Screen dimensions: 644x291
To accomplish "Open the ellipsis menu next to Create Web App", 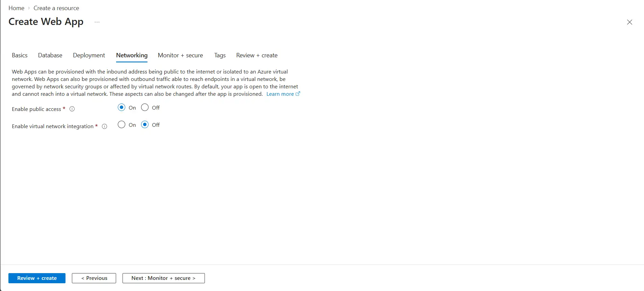I will (x=97, y=22).
